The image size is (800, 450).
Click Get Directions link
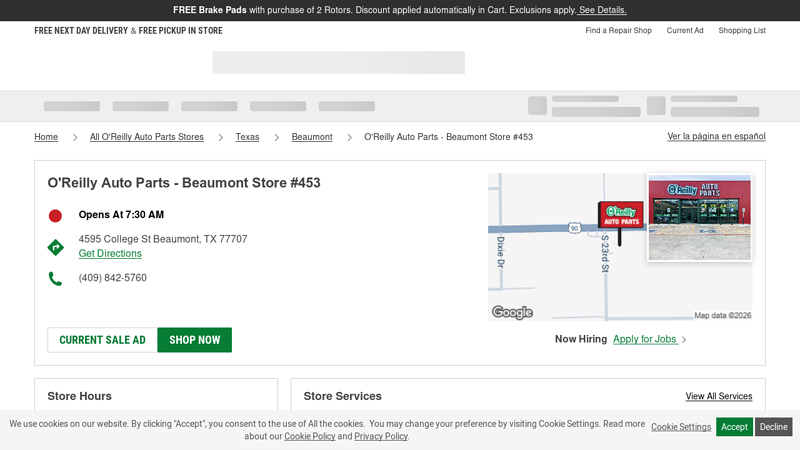pyautogui.click(x=110, y=254)
